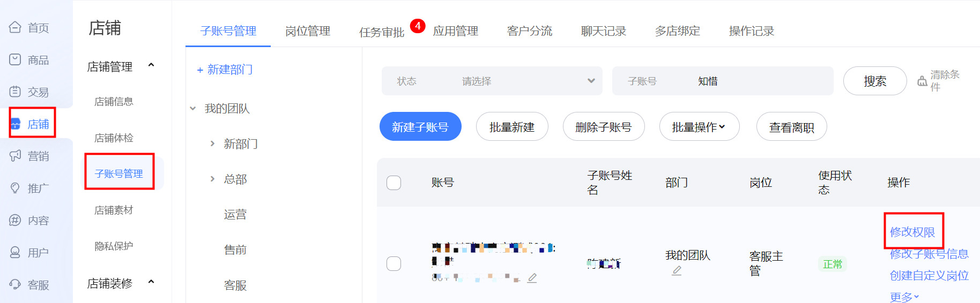This screenshot has height=303, width=980.
Task: Click the 用户 user icon in sidebar
Action: 15,252
